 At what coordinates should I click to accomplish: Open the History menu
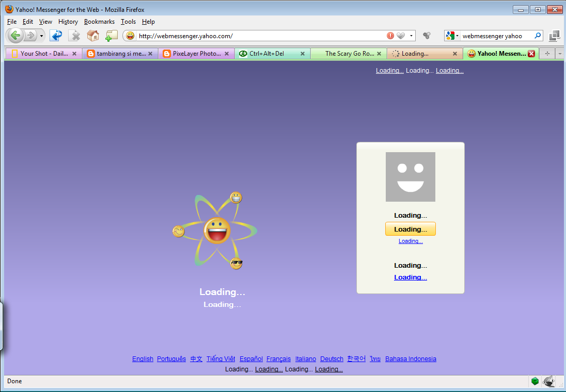tap(68, 22)
